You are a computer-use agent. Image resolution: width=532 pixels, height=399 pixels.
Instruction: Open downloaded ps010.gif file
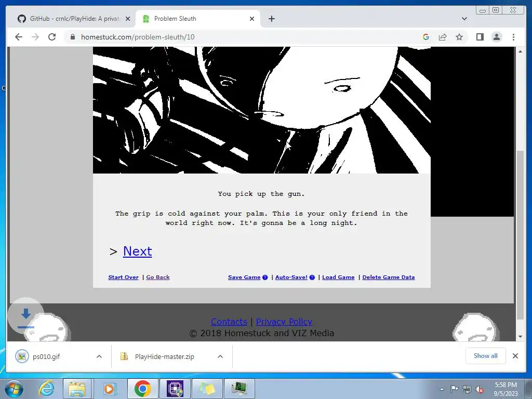click(x=46, y=356)
